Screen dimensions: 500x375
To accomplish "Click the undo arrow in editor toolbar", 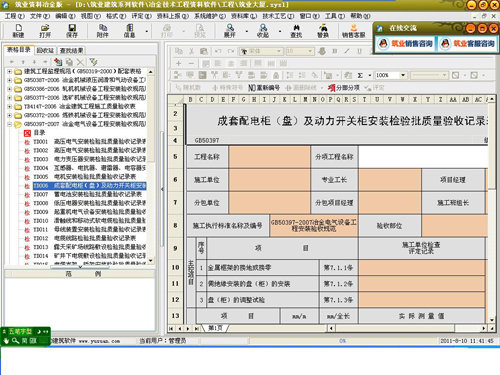I will click(x=218, y=51).
